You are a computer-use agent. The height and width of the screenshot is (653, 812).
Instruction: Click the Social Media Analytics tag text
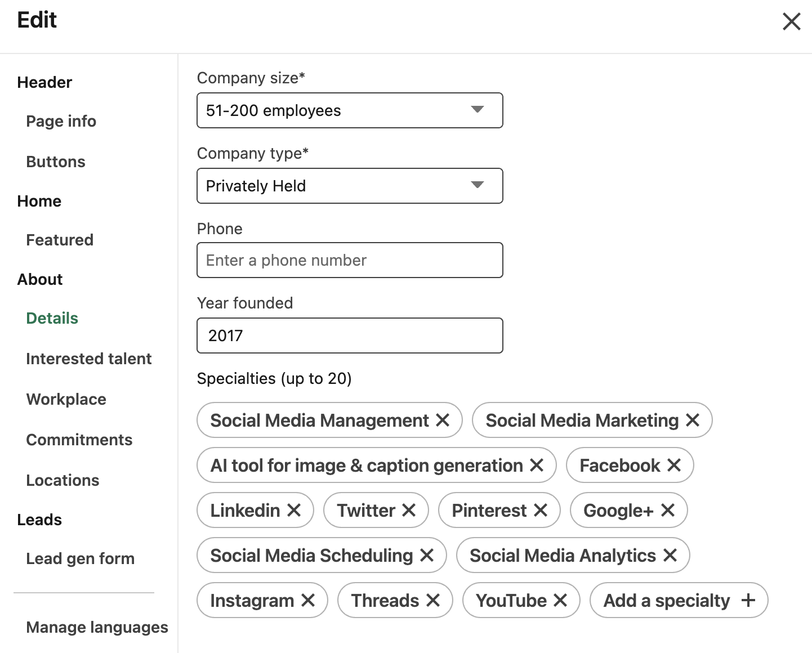tap(563, 556)
